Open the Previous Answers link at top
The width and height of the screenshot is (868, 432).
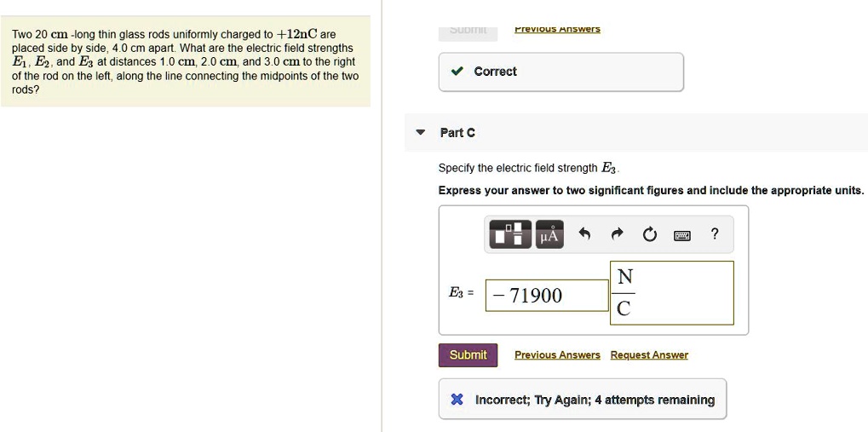tap(557, 29)
